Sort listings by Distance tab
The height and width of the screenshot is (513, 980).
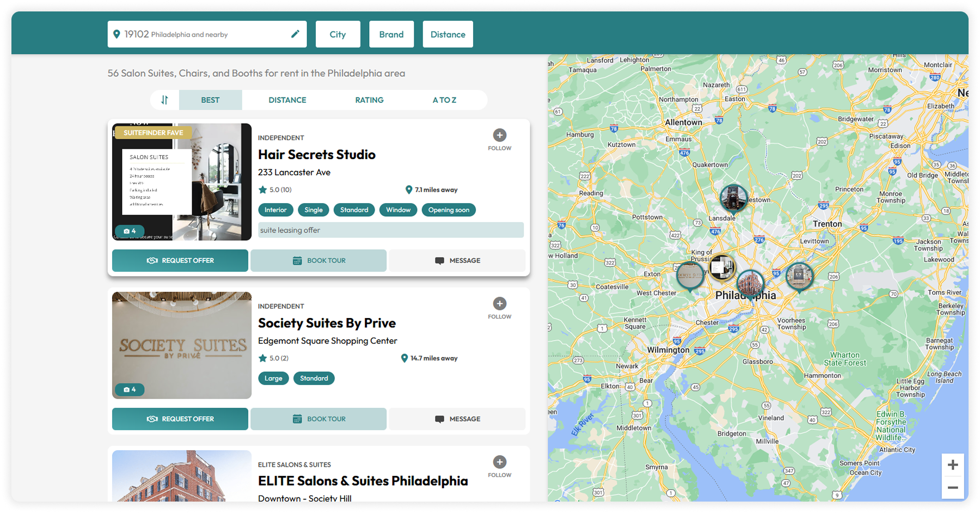287,100
